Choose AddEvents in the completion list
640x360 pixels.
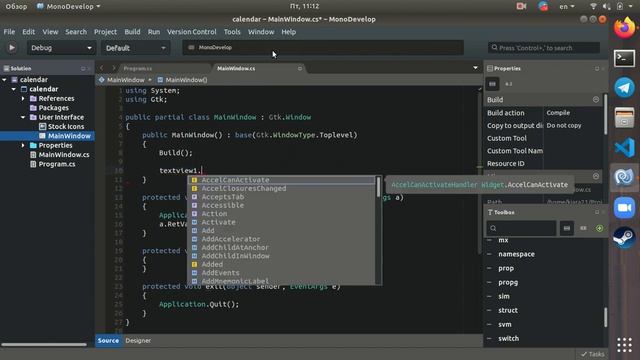tap(281, 273)
